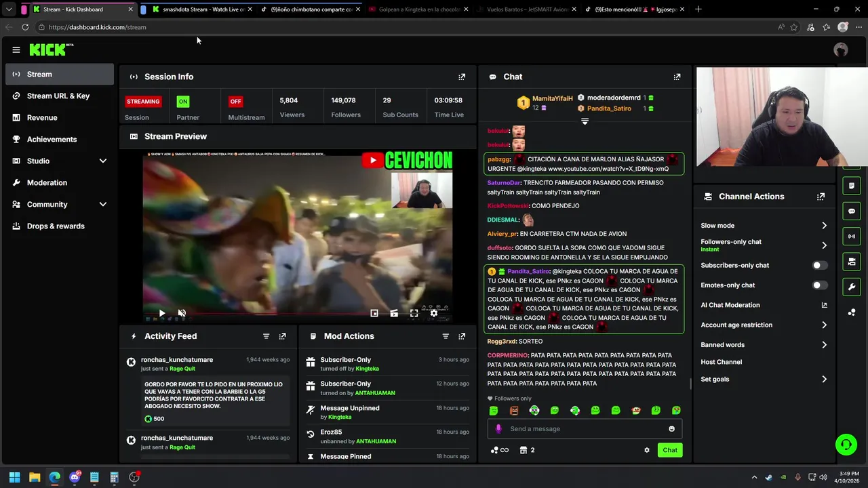This screenshot has height=488, width=868.
Task: Open Achievements in sidebar
Action: [60, 139]
